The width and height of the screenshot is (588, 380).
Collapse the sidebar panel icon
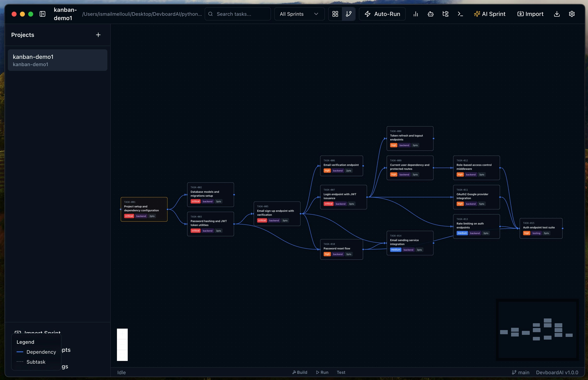43,14
